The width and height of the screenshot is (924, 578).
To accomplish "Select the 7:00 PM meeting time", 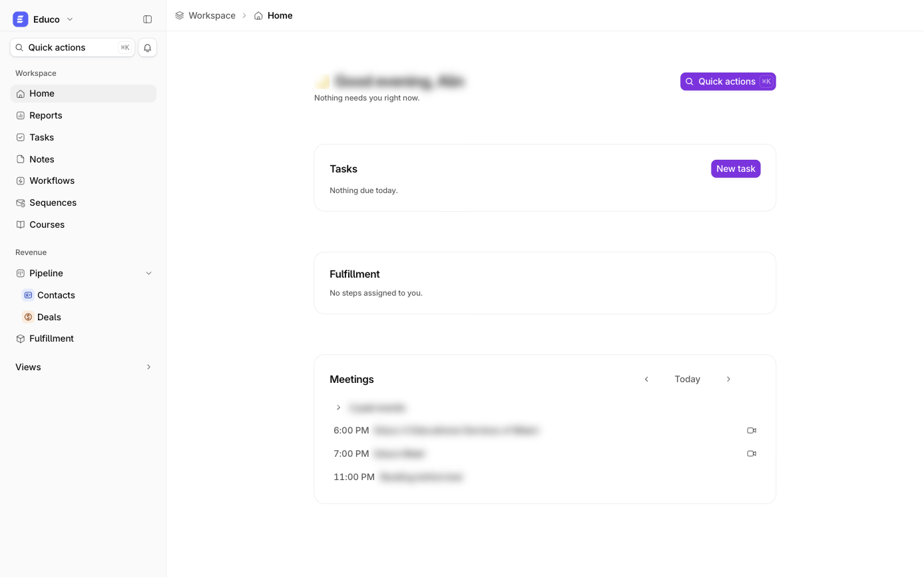I will 351,453.
